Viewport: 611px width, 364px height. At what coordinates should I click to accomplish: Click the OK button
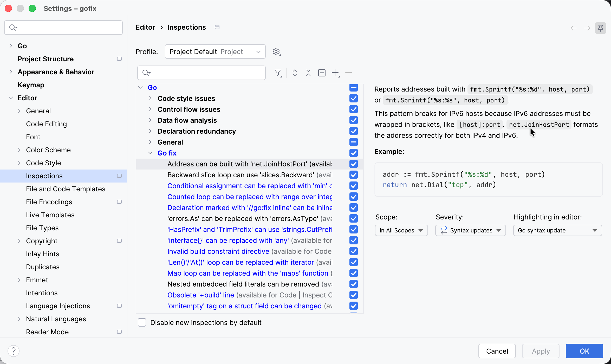tap(584, 351)
